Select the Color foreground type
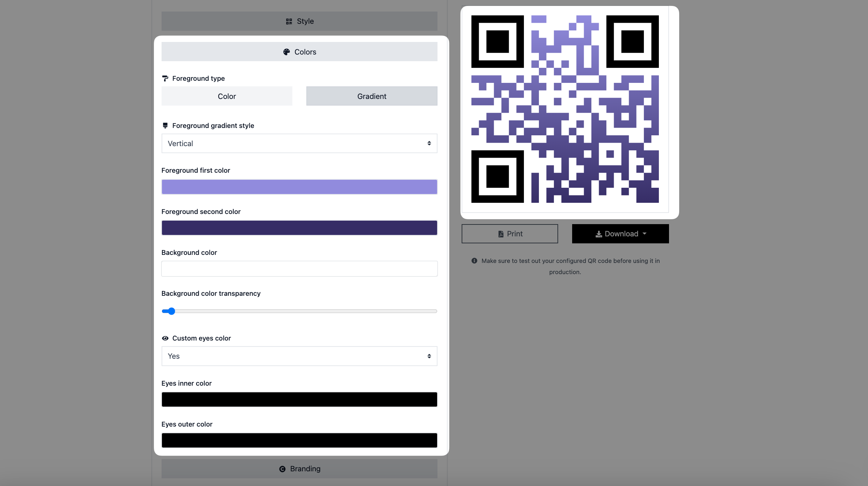868x486 pixels. click(x=227, y=95)
